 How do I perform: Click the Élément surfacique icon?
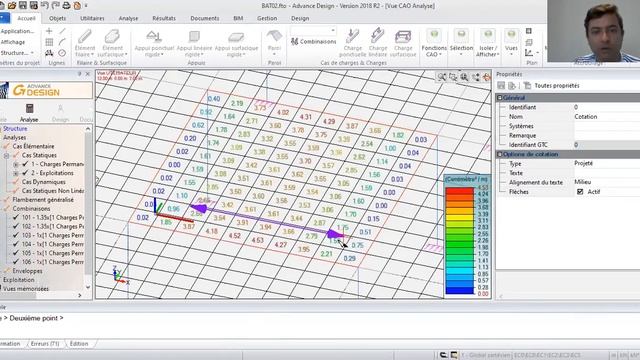(112, 37)
